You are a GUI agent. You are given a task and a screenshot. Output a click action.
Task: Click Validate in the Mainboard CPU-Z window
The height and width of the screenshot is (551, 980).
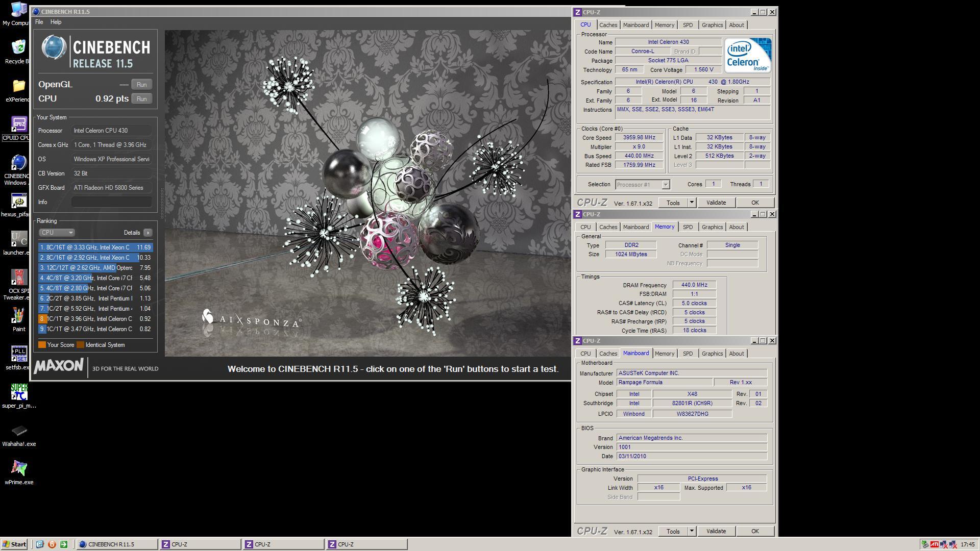(x=716, y=531)
